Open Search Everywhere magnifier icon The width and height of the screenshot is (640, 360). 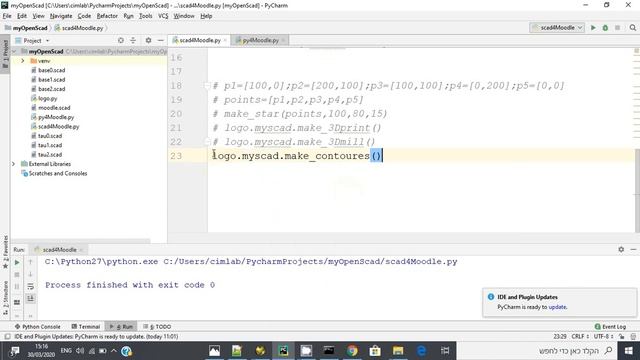click(633, 28)
